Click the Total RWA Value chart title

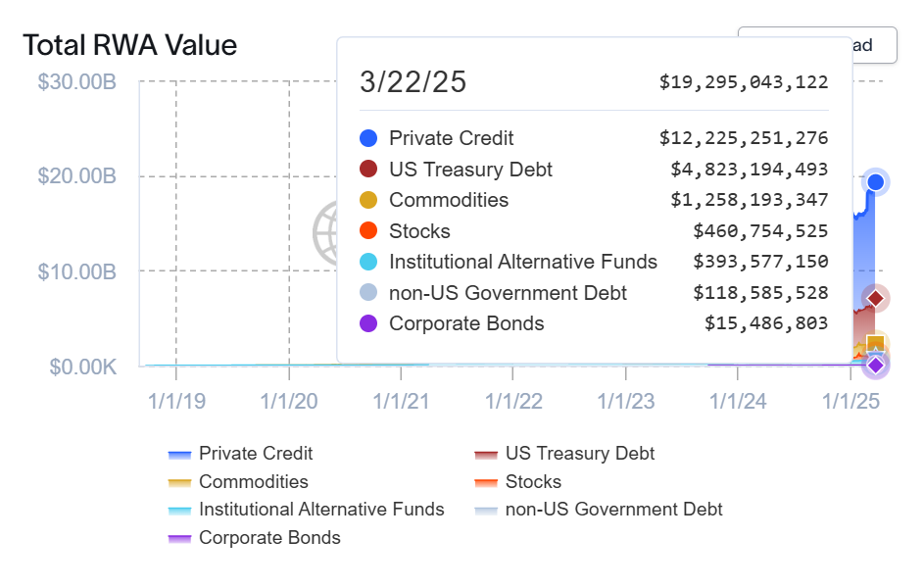(x=130, y=45)
